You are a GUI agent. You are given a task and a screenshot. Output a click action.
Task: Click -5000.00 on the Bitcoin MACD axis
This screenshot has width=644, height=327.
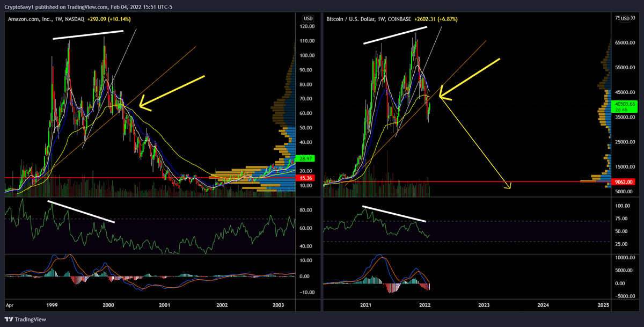coord(626,296)
